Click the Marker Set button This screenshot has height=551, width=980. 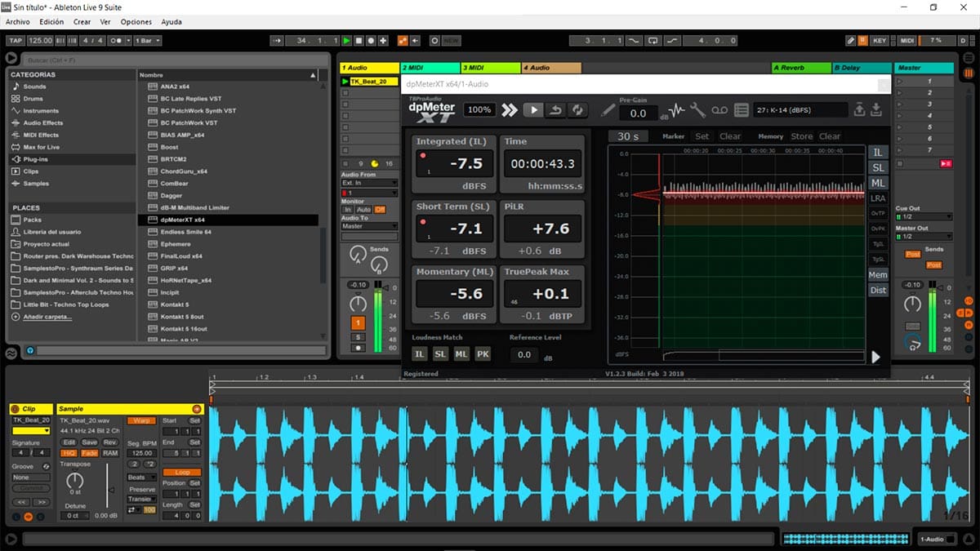click(x=702, y=136)
